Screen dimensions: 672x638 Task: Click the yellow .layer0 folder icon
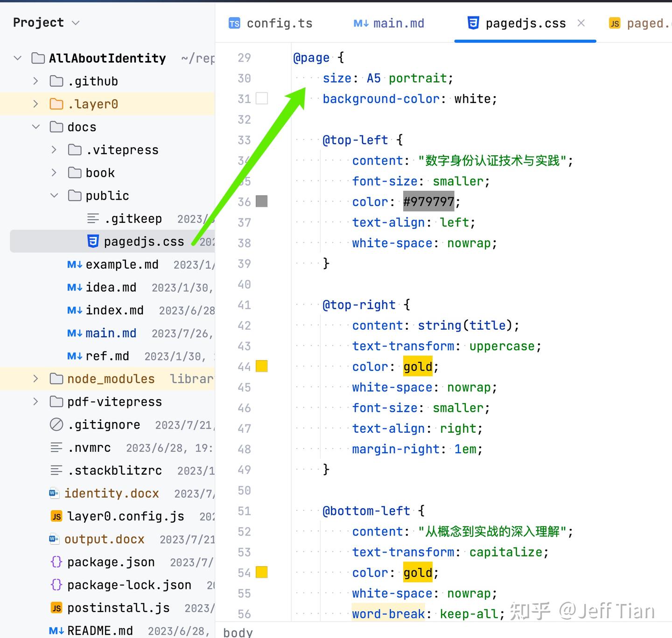point(56,104)
